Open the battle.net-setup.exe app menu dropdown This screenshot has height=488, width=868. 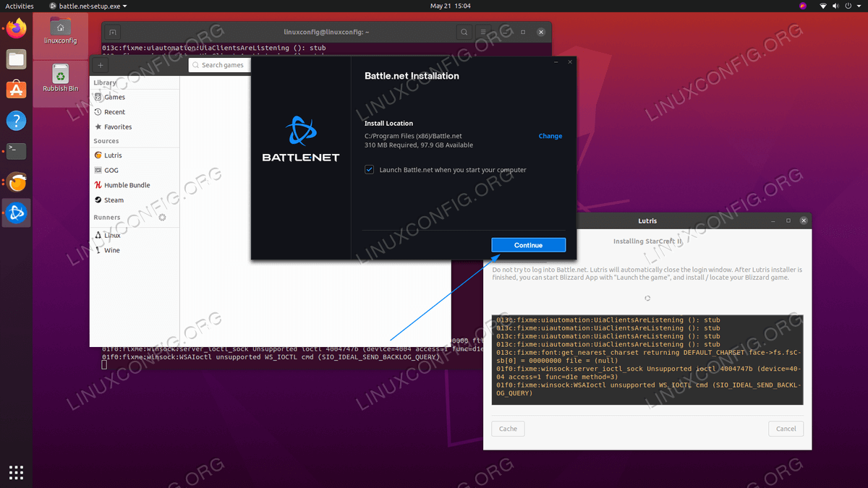[x=88, y=6]
